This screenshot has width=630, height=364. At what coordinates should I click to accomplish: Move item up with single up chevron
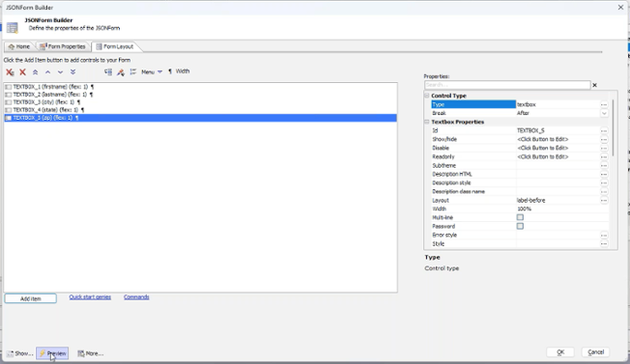[x=47, y=71]
